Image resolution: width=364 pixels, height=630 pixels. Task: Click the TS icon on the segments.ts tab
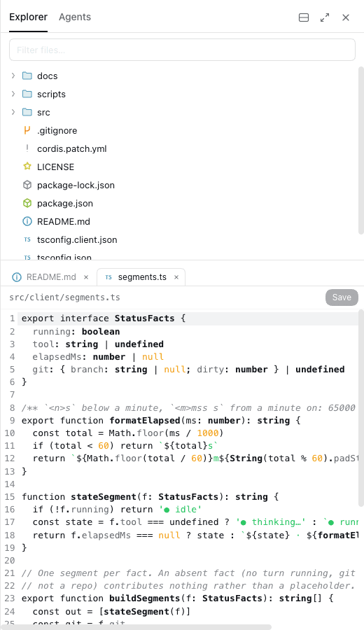(x=108, y=276)
